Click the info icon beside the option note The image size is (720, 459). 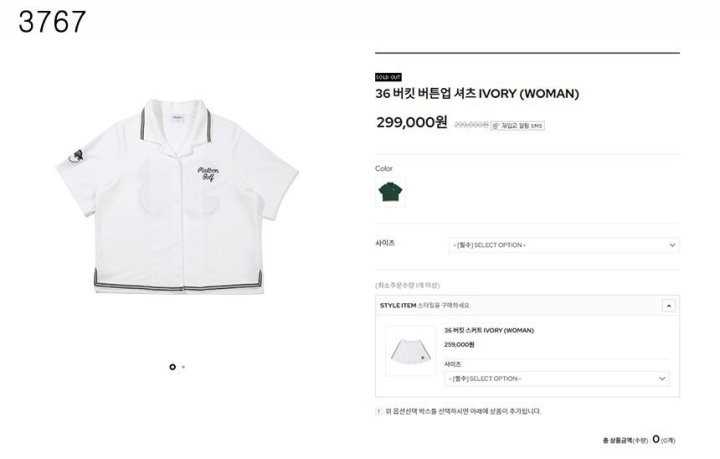[379, 411]
